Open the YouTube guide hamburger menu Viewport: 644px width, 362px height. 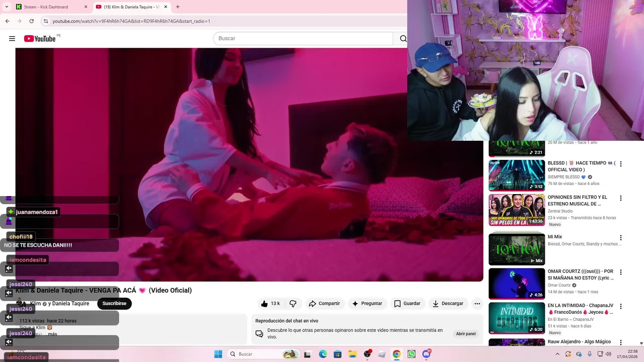(12, 39)
